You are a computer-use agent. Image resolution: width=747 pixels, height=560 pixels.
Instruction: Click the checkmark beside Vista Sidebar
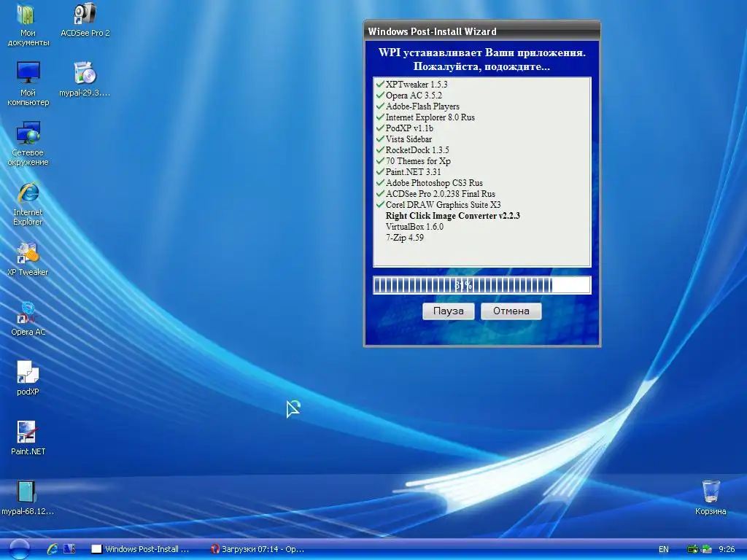tap(379, 139)
